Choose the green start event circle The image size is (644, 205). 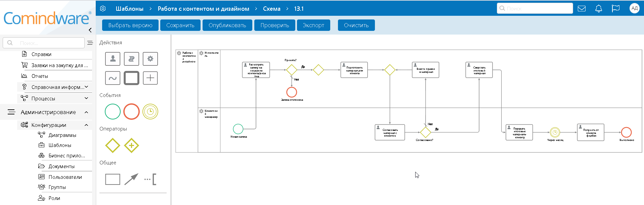113,112
